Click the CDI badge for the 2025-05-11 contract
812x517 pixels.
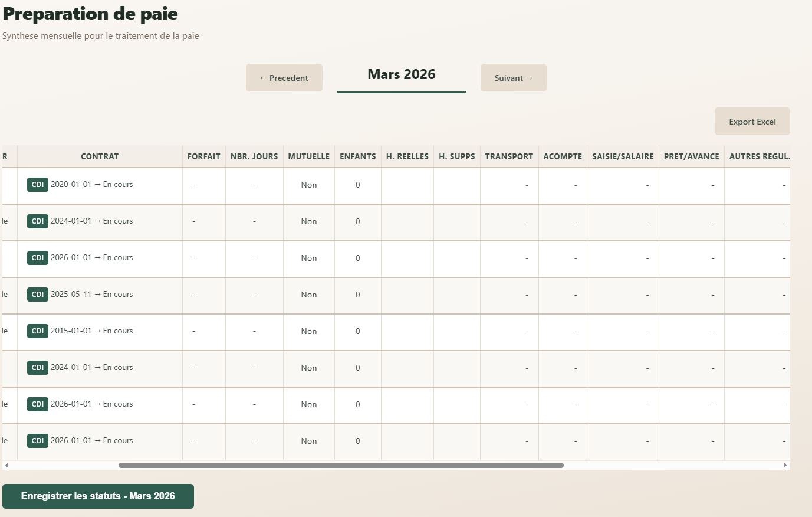click(37, 295)
